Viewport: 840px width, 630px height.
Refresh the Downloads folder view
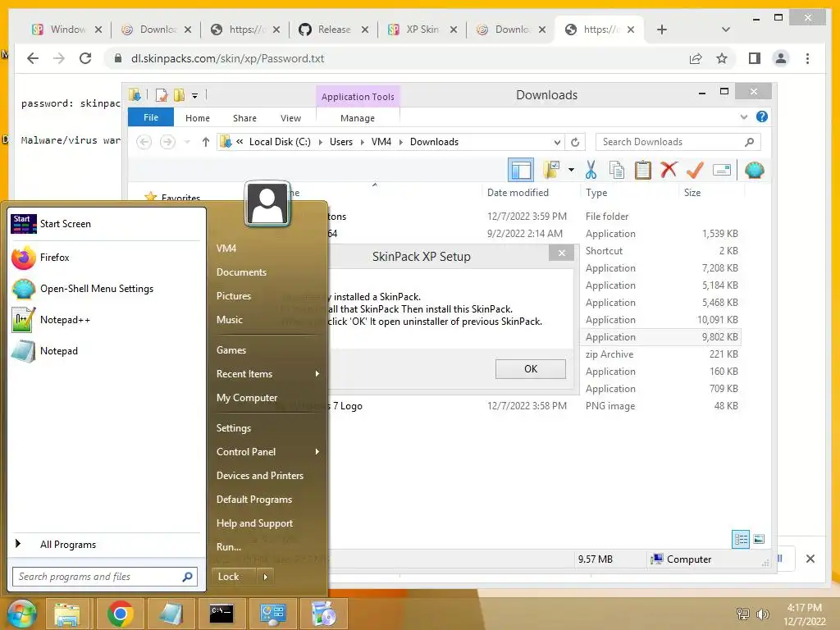coord(575,142)
